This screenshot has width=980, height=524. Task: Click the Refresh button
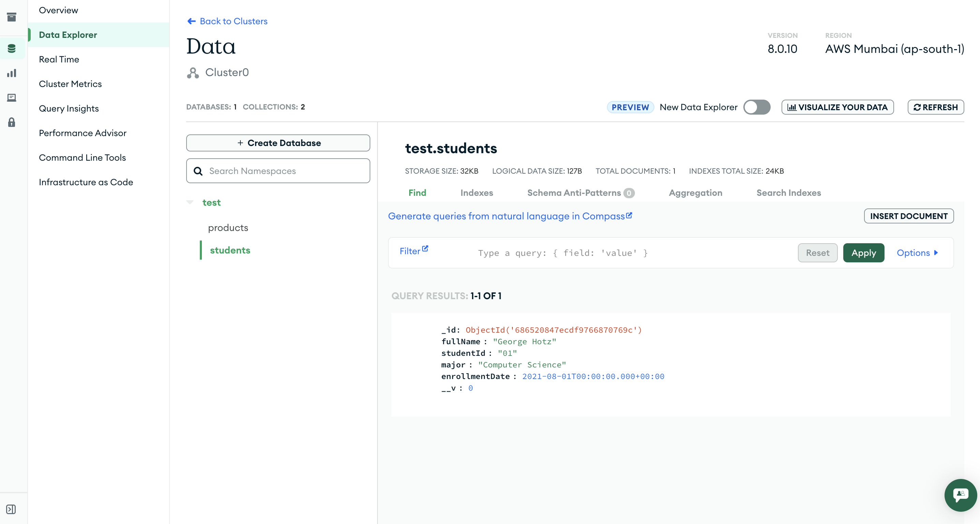[x=935, y=107]
